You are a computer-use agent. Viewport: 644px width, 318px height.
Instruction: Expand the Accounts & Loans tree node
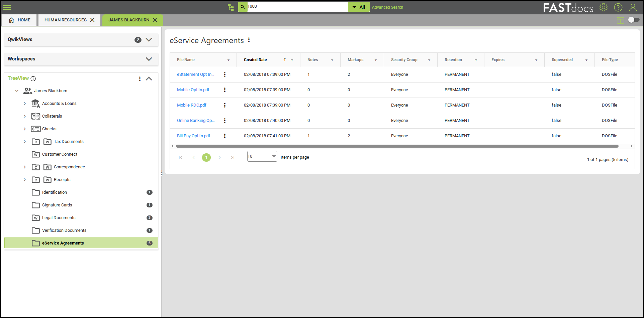[x=24, y=103]
